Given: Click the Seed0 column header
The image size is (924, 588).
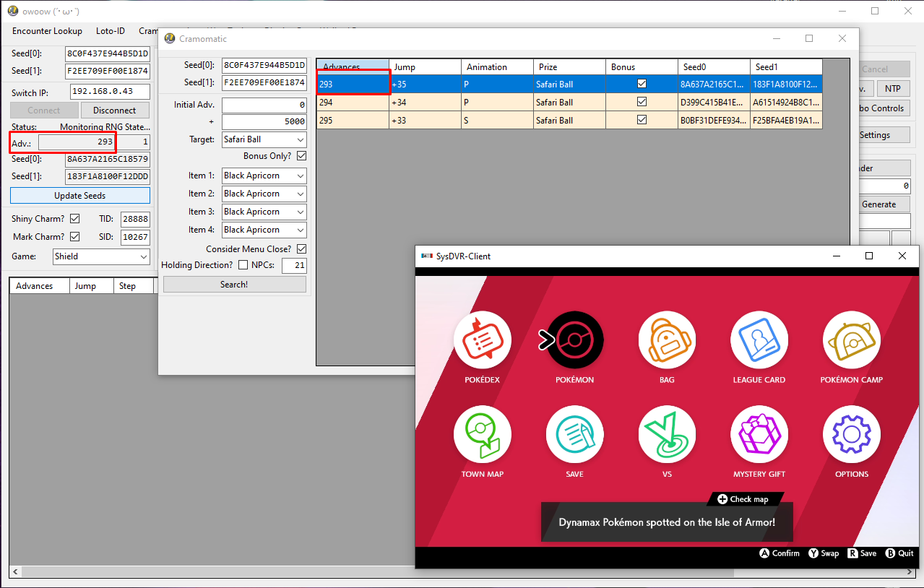Looking at the screenshot, I should (x=714, y=66).
